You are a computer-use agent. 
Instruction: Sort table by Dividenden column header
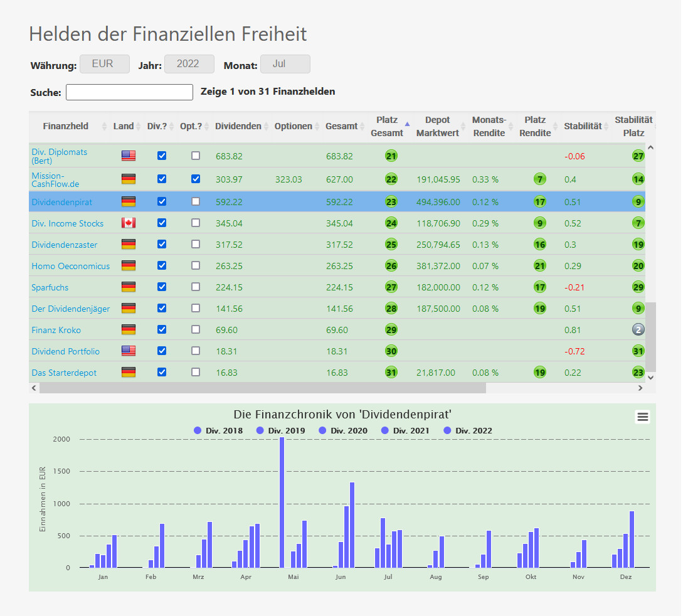(238, 126)
